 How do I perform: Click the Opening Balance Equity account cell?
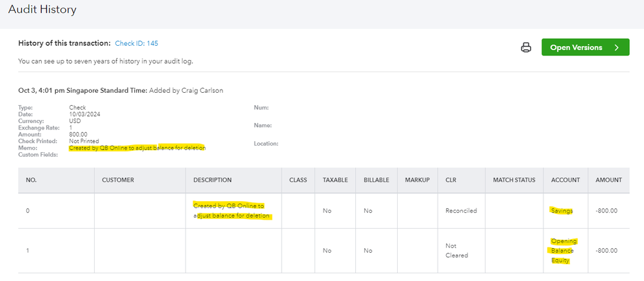(x=564, y=251)
